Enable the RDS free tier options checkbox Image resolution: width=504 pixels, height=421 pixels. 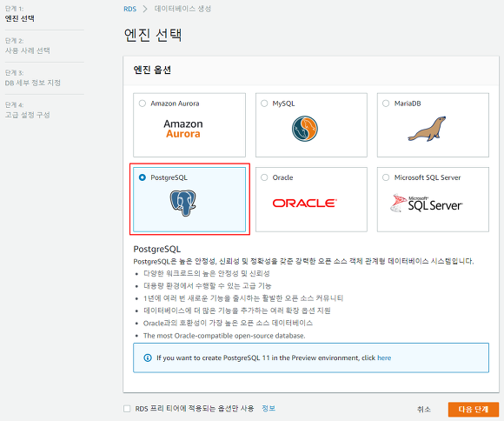[x=127, y=409]
